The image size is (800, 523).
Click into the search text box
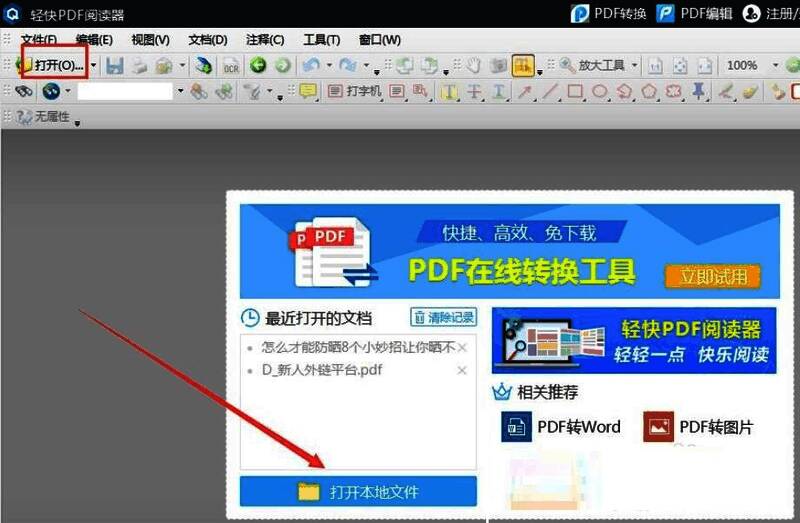125,92
